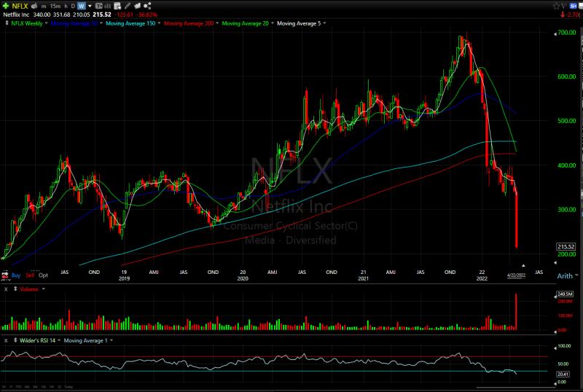Click the white up-arrow near 4/22/2022
Viewport: 583px width, 392px height.
523,265
